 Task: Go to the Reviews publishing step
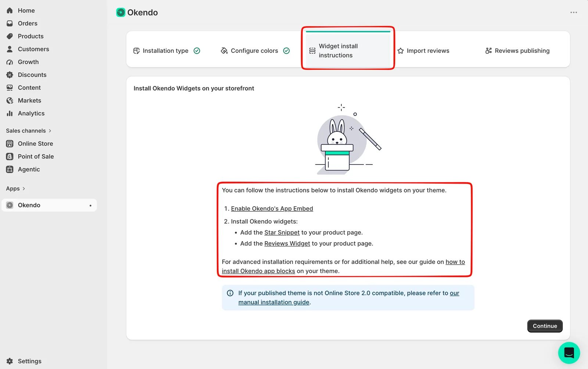click(x=517, y=51)
